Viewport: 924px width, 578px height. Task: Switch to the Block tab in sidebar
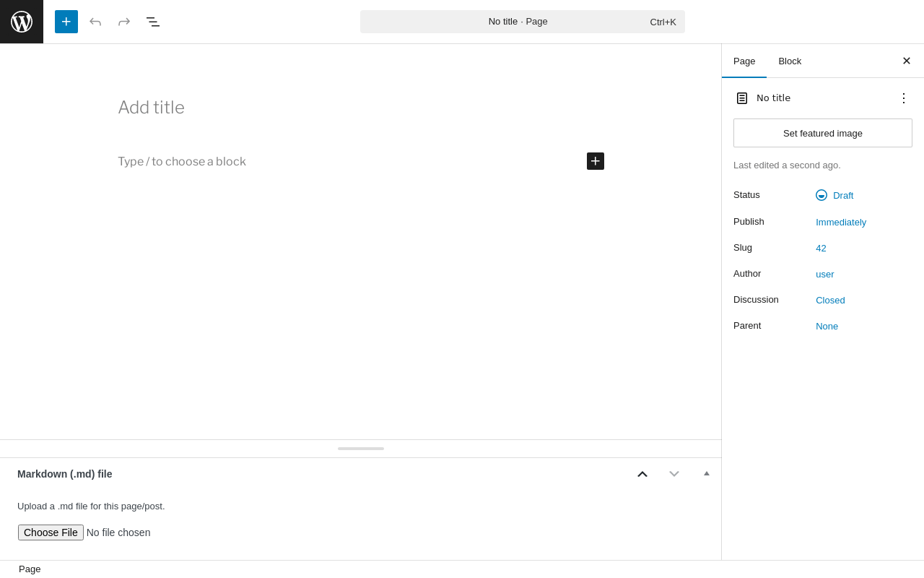tap(790, 61)
